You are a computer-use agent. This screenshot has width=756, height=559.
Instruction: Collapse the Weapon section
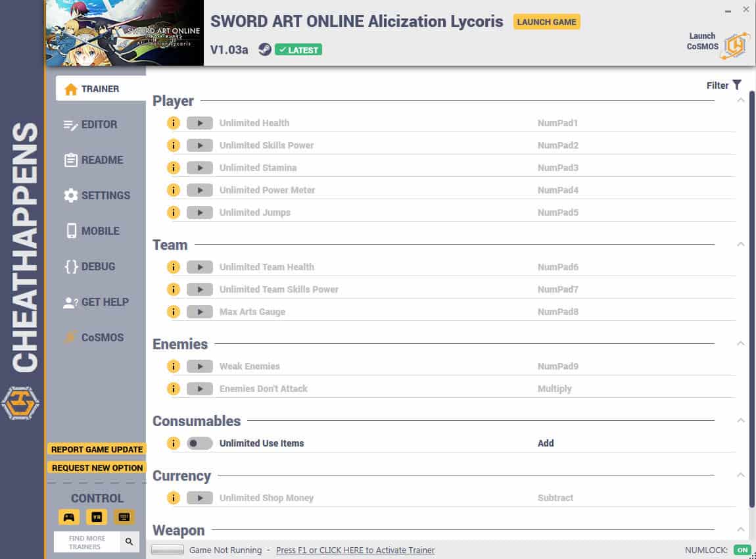741,529
